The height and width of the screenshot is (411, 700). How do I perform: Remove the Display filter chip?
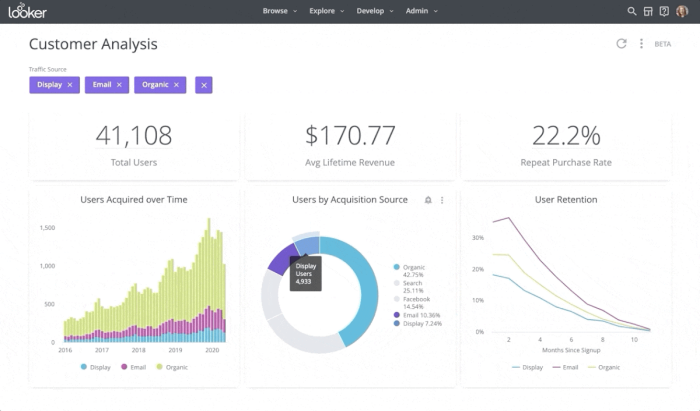[70, 85]
